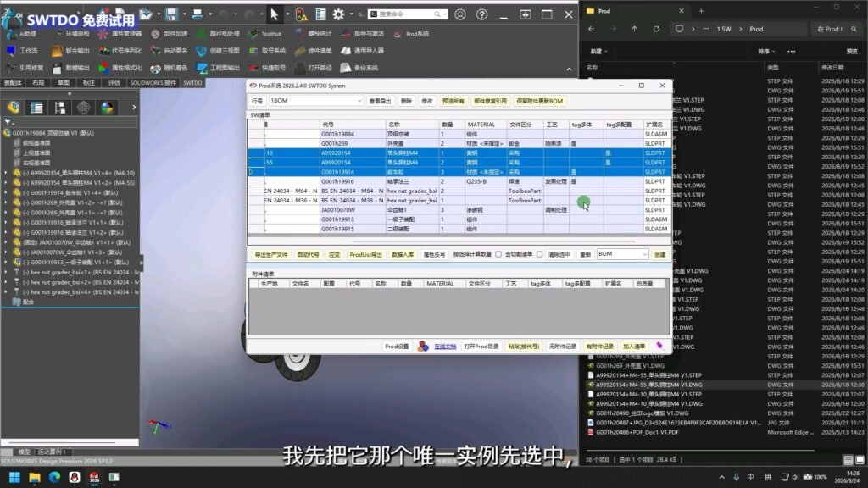This screenshot has height=488, width=868.
Task: Click the 钣金输出 sheet metal export tool
Action: point(71,51)
